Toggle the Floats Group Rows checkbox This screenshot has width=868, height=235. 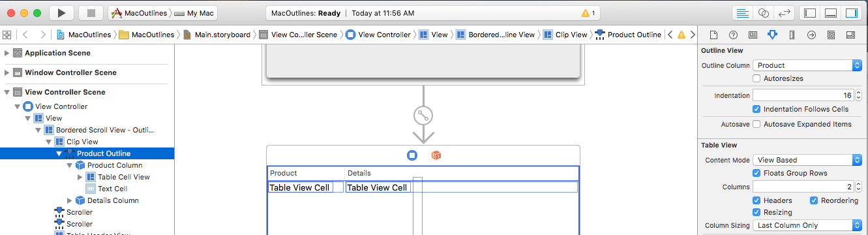756,173
